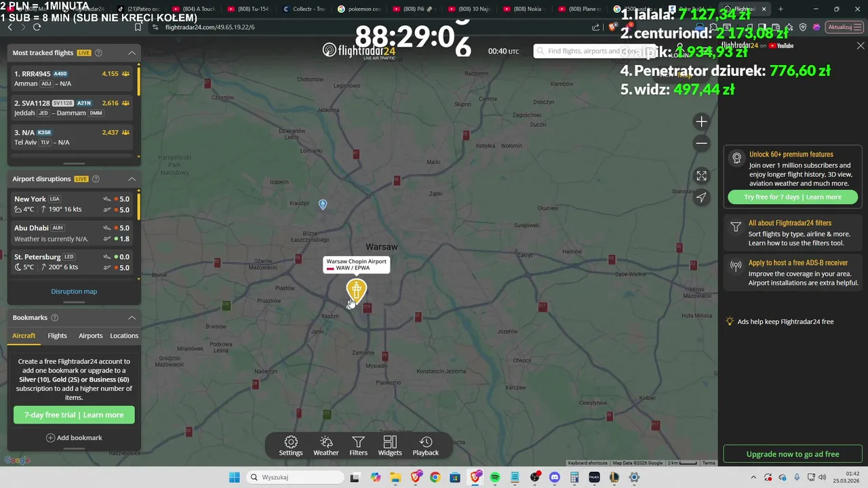Screen dimensions: 868x488
Task: Click the locate-me arrow icon
Action: click(701, 197)
